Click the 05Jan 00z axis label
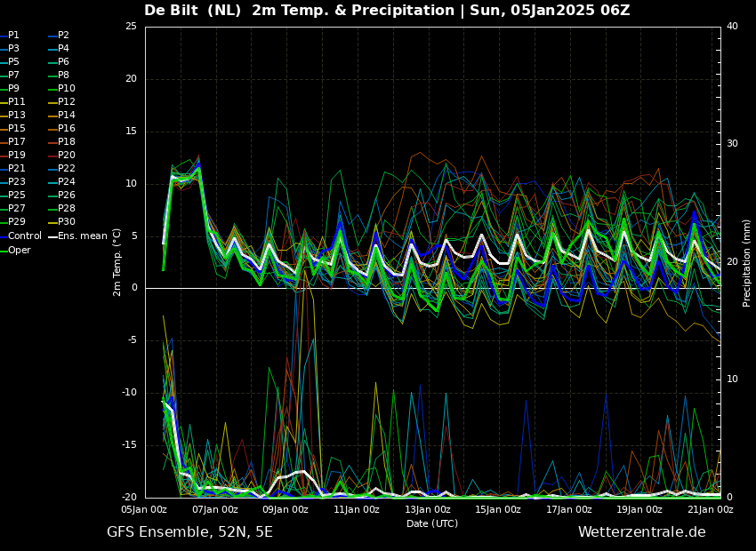Viewport: 756px width, 551px height. tap(145, 509)
